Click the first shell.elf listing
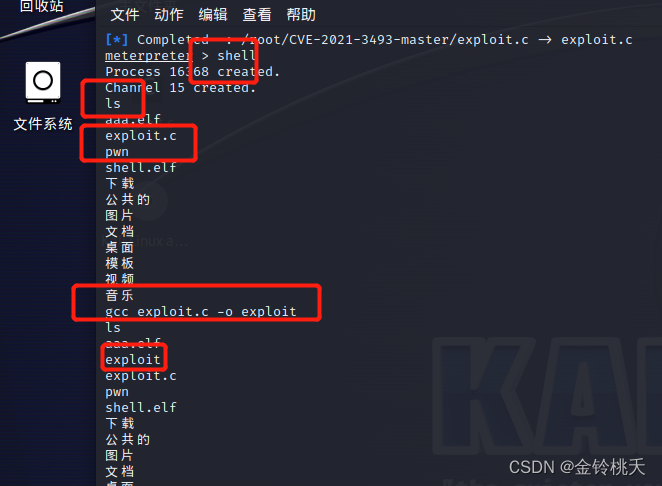 pyautogui.click(x=141, y=168)
